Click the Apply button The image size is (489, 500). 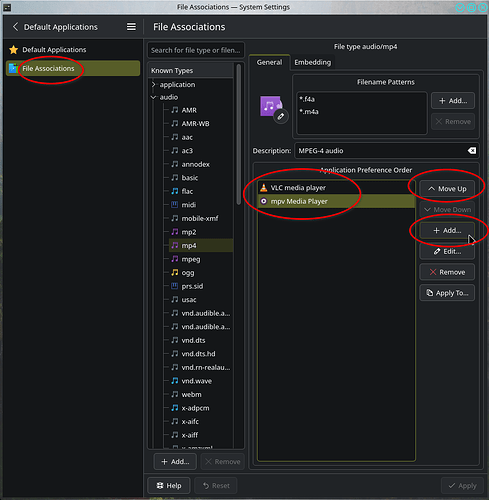point(462,486)
